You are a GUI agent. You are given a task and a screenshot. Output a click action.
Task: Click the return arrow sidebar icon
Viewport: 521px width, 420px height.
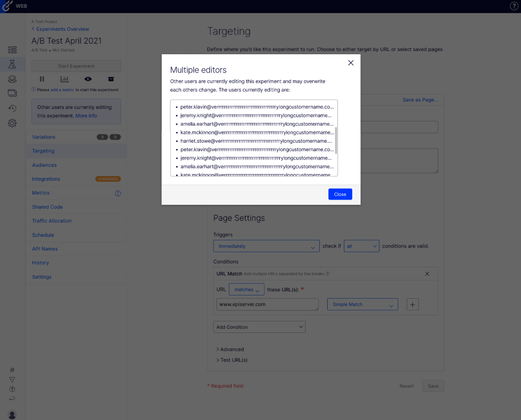pyautogui.click(x=13, y=399)
